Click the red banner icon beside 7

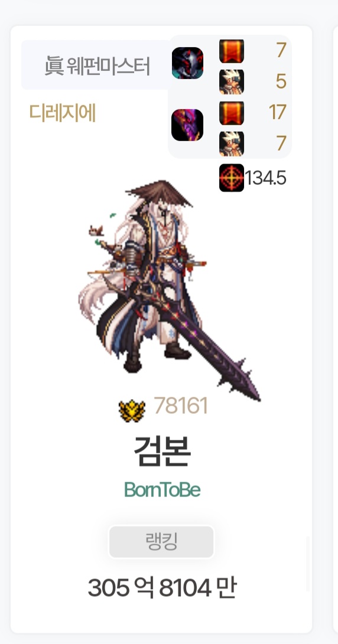coord(232,51)
